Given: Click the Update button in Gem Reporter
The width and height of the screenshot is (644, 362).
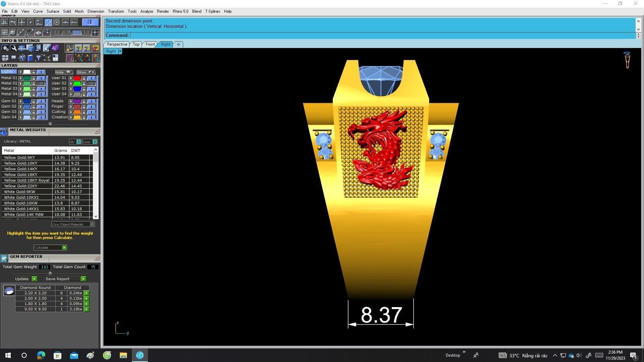Looking at the screenshot, I should pos(25,279).
